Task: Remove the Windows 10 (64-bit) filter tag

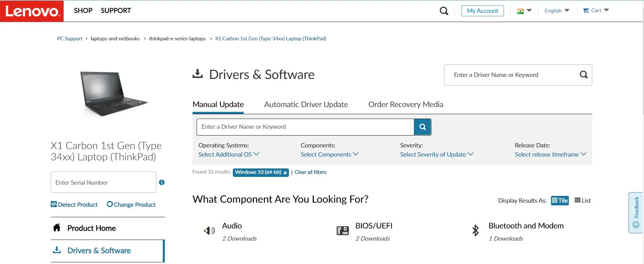Action: (285, 173)
